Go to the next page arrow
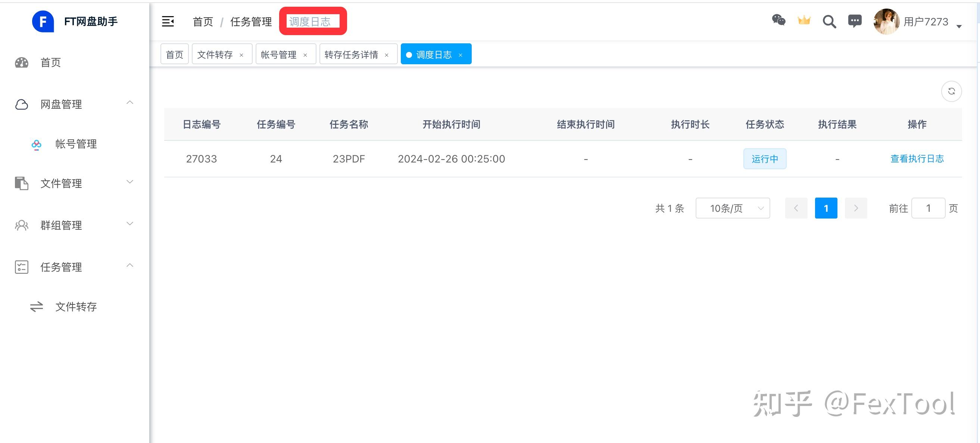980x443 pixels. point(856,208)
